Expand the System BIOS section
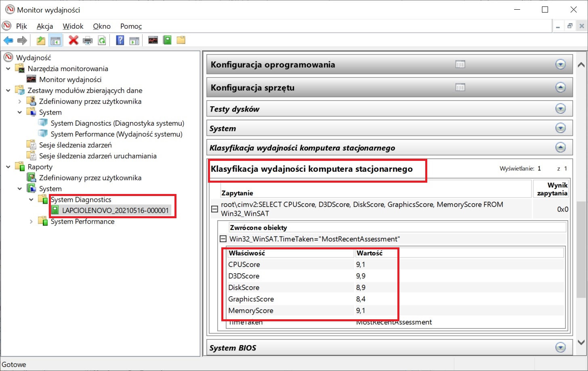The image size is (588, 371). point(561,347)
